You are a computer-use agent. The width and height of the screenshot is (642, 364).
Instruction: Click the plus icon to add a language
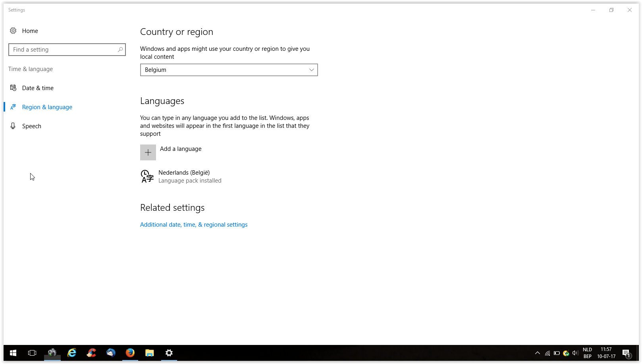click(x=148, y=152)
